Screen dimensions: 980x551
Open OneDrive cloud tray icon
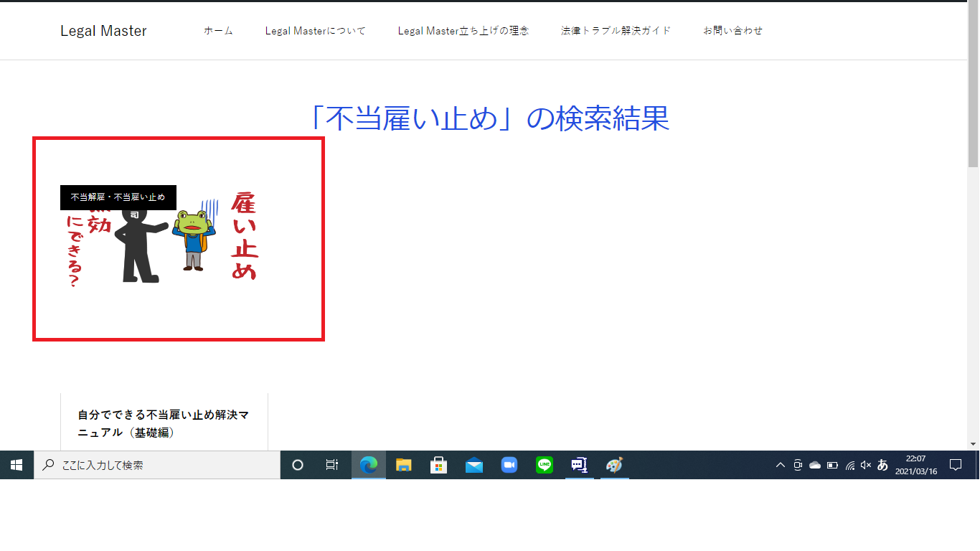815,465
